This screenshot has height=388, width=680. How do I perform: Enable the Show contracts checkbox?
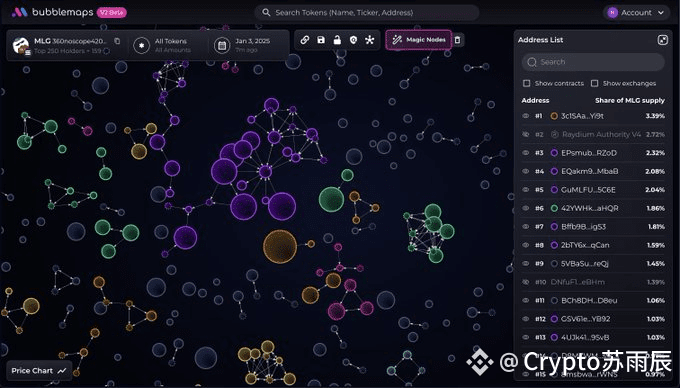pyautogui.click(x=526, y=83)
